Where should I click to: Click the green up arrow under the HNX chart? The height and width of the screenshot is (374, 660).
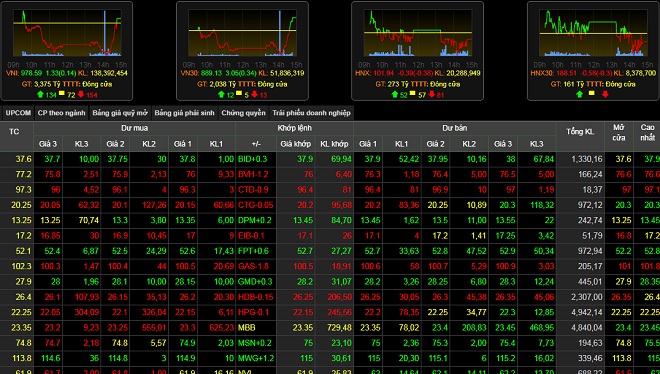click(x=395, y=94)
